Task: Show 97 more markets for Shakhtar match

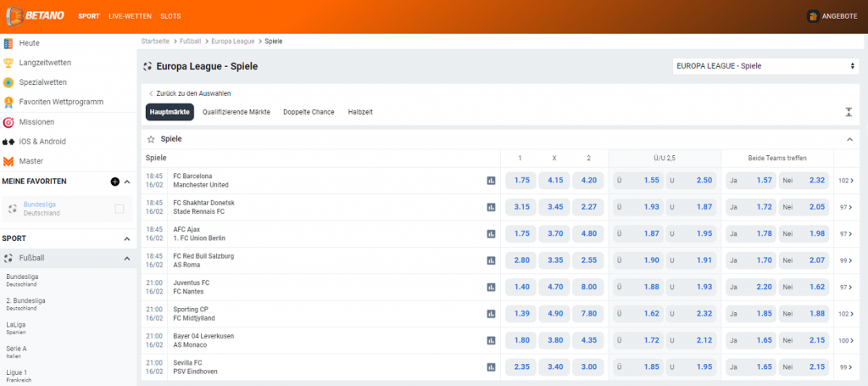Action: (x=846, y=207)
